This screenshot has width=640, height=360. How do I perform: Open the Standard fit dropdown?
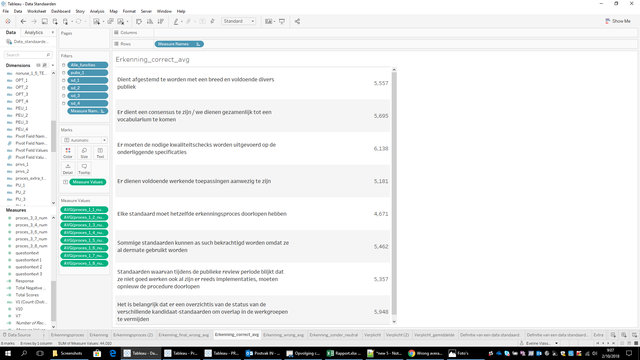(239, 21)
